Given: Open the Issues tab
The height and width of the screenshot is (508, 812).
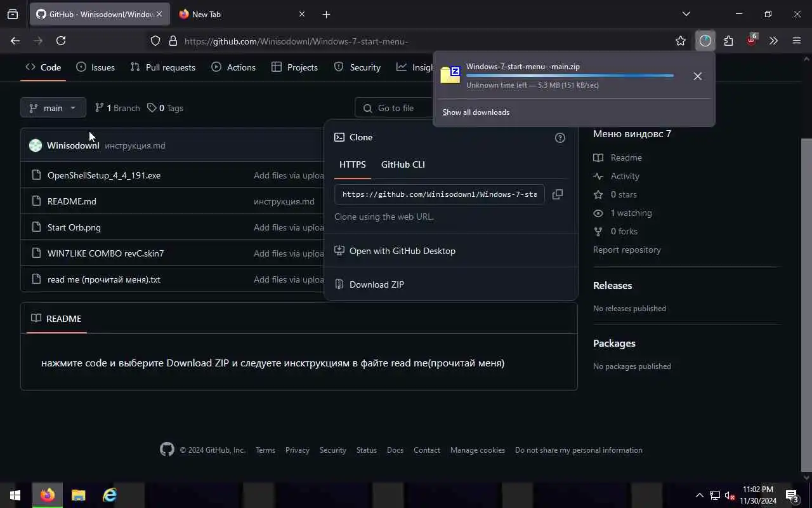Looking at the screenshot, I should (96, 67).
